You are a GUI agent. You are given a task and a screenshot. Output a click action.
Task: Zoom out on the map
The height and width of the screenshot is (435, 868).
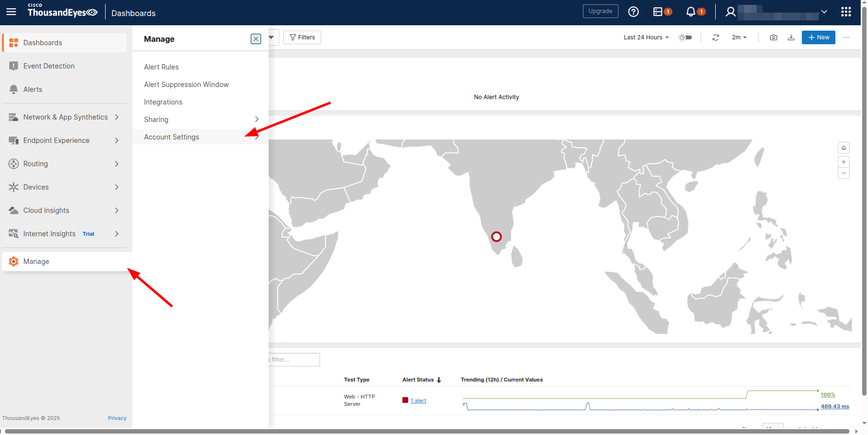844,173
